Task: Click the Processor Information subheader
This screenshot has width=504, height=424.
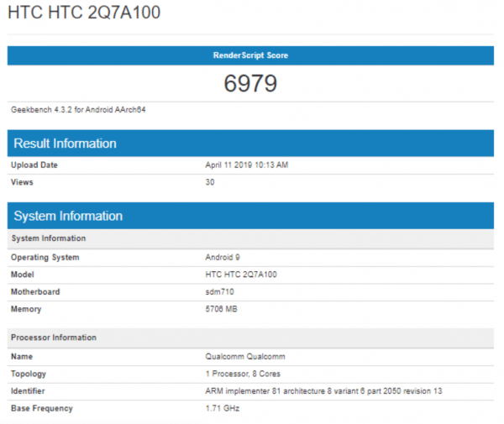Action: pos(250,338)
